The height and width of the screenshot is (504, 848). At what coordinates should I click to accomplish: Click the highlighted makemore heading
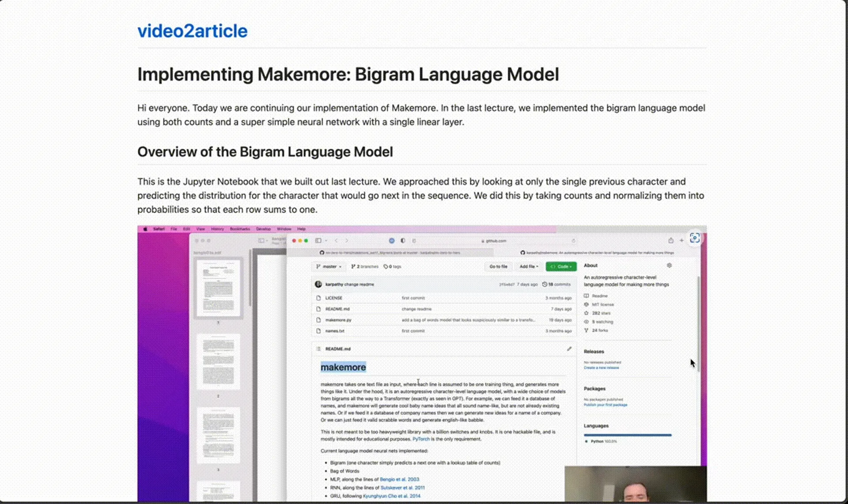pyautogui.click(x=343, y=367)
